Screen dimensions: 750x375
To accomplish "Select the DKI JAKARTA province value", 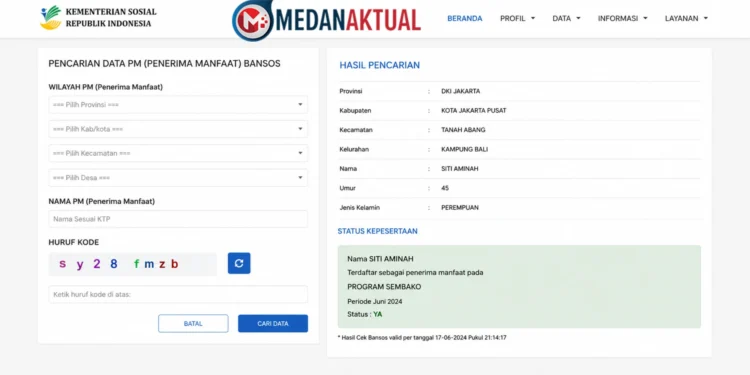I will click(460, 91).
